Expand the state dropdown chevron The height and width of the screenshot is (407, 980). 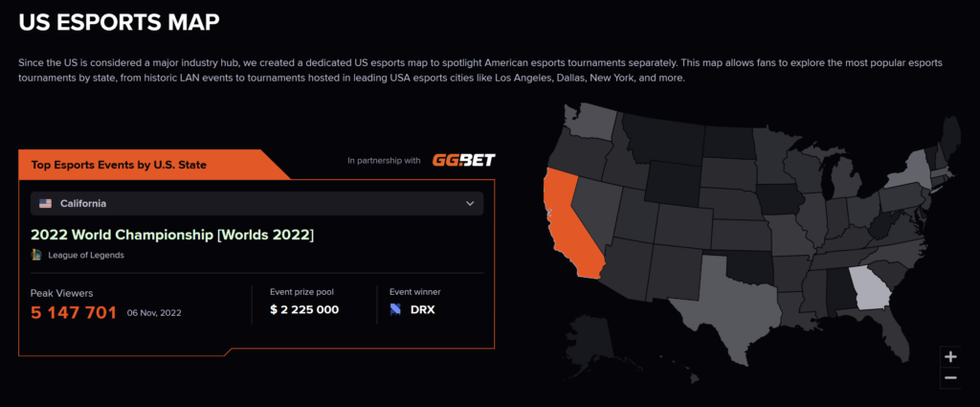(470, 204)
